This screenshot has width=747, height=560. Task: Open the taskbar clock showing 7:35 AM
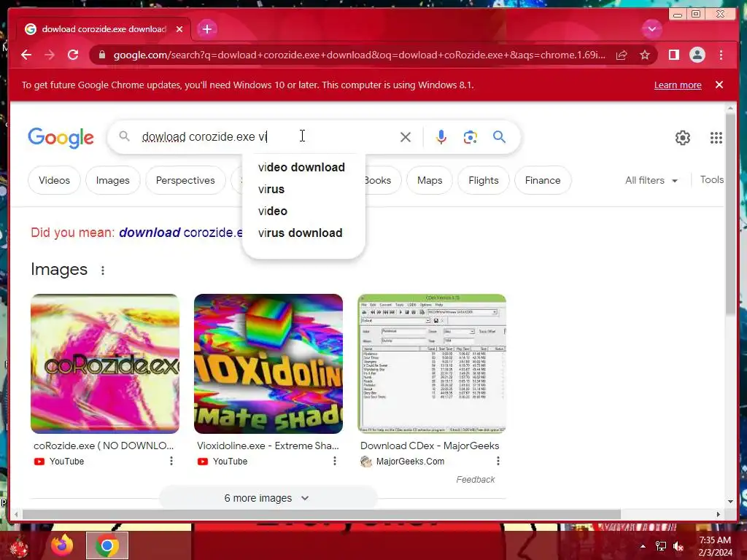pyautogui.click(x=715, y=546)
